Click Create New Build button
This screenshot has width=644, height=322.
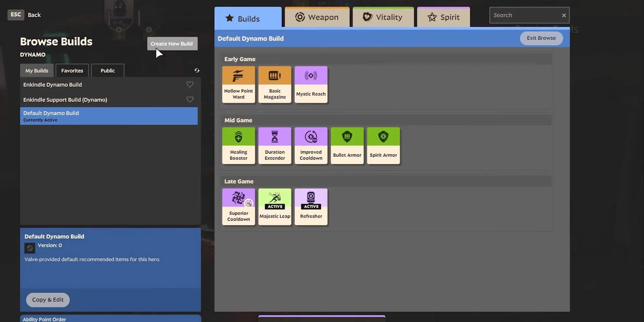172,44
